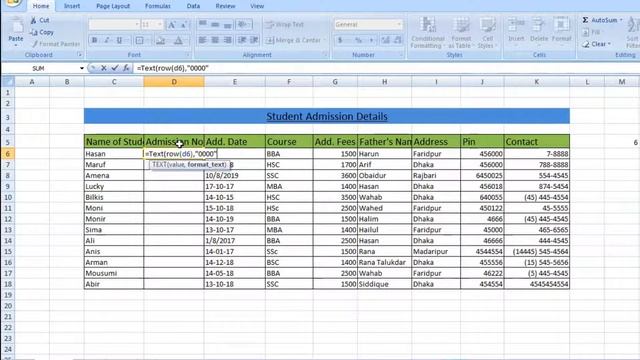Switch to the View tab

(257, 6)
